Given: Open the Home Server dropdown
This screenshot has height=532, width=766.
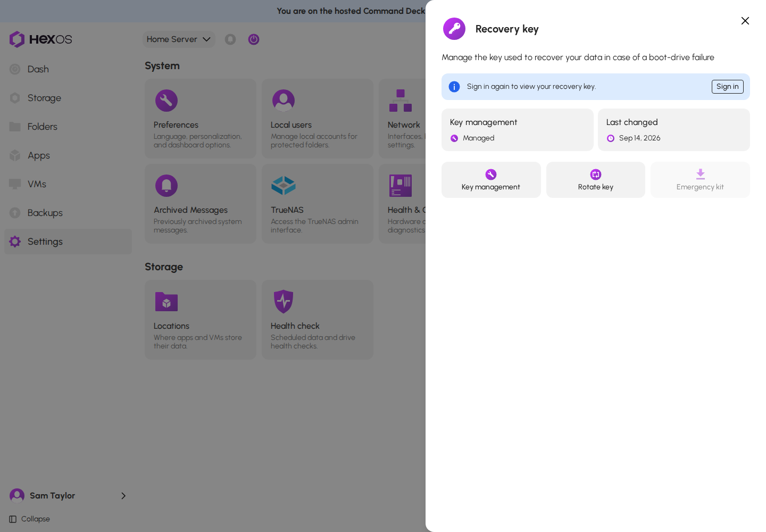Looking at the screenshot, I should [179, 39].
